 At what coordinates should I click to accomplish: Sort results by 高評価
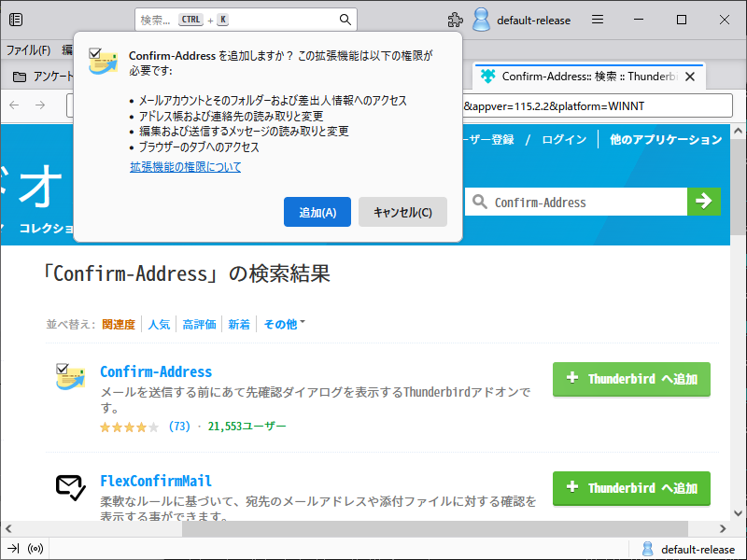point(199,325)
